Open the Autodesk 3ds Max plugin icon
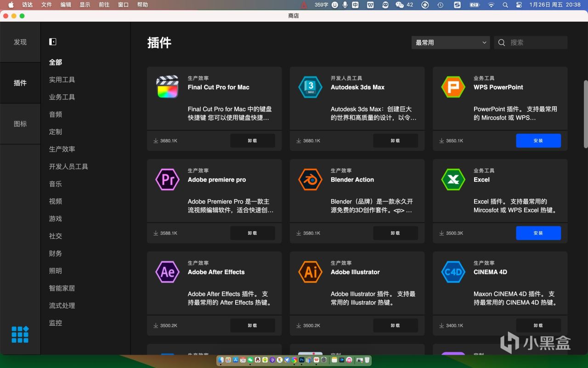Image resolution: width=588 pixels, height=368 pixels. [311, 87]
